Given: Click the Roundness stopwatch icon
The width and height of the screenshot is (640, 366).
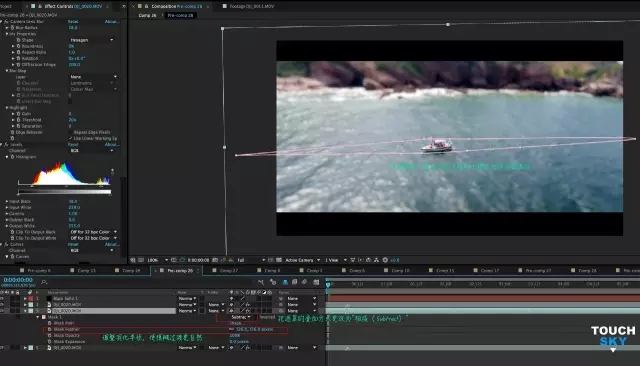Looking at the screenshot, I should pos(18,46).
